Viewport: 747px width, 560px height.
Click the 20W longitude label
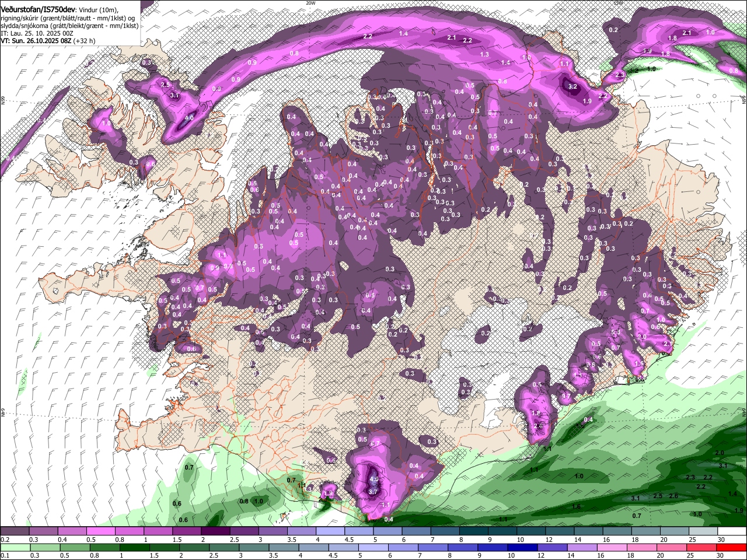310,3
